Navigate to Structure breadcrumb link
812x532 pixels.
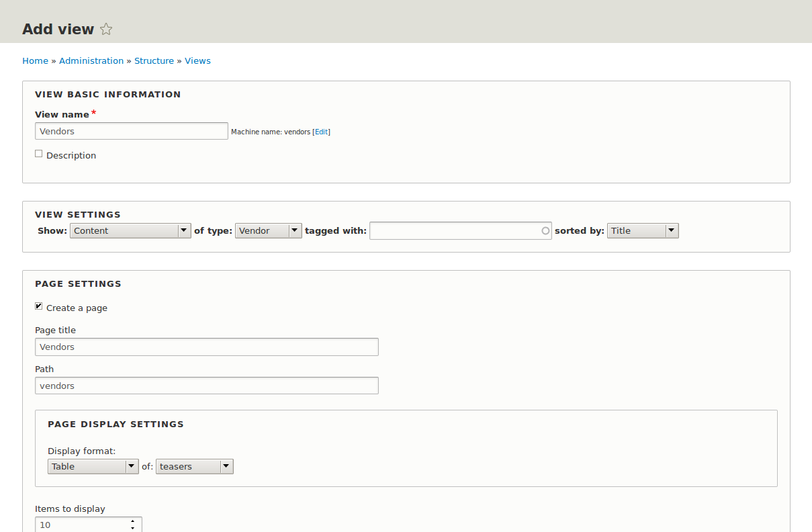pyautogui.click(x=154, y=60)
